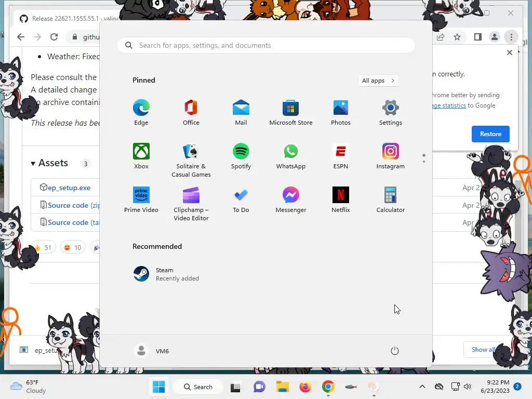The height and width of the screenshot is (399, 532).
Task: Show hidden system tray icons
Action: coord(422,387)
